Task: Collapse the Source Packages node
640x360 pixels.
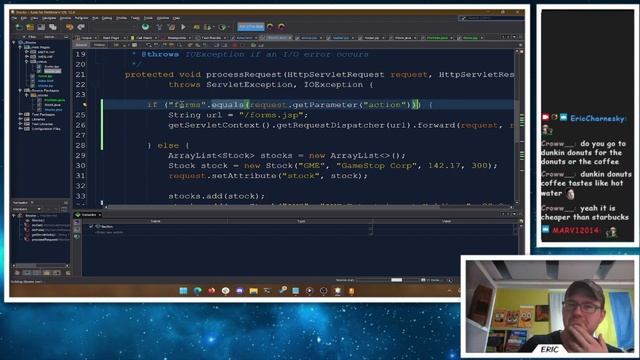Action: 21,90
